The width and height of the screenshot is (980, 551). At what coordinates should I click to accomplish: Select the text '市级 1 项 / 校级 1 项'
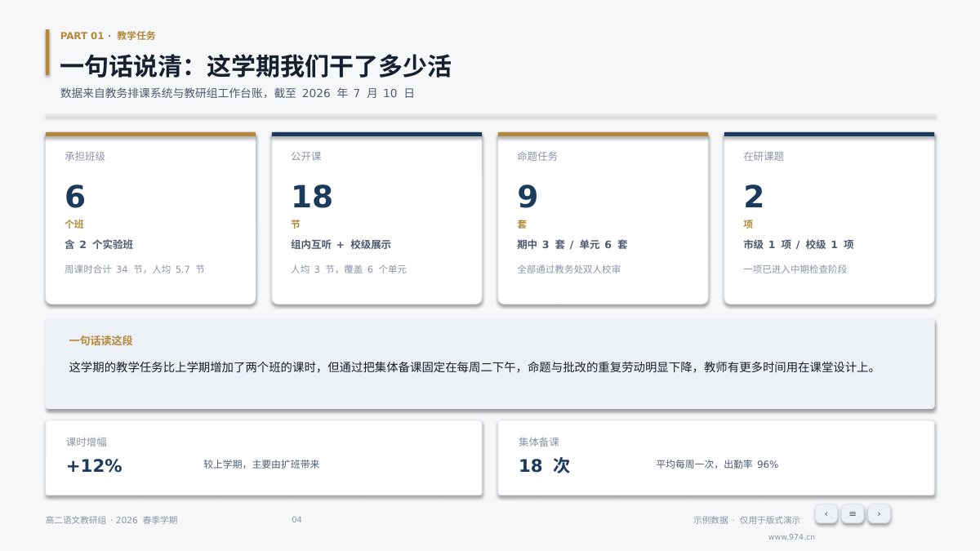(x=799, y=244)
